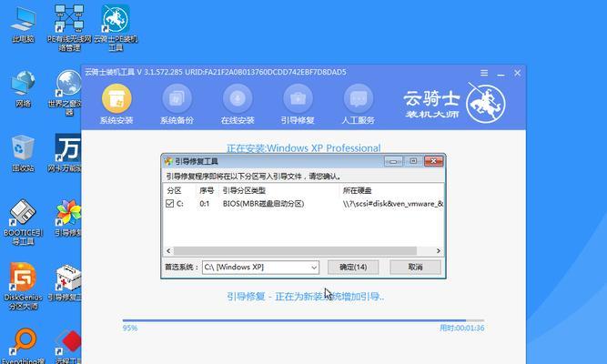Launch Everything search desktop shortcut

(23, 346)
